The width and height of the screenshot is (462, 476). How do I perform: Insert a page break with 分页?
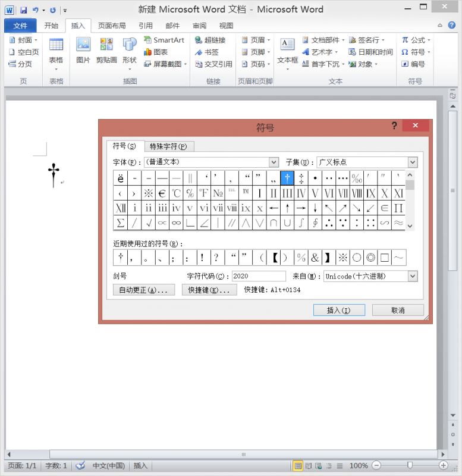[20, 64]
